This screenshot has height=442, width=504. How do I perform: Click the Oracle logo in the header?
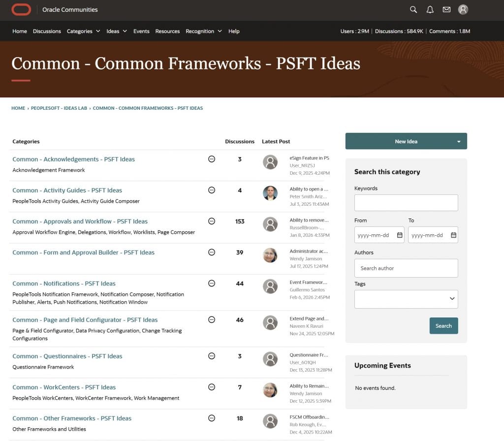tap(21, 9)
